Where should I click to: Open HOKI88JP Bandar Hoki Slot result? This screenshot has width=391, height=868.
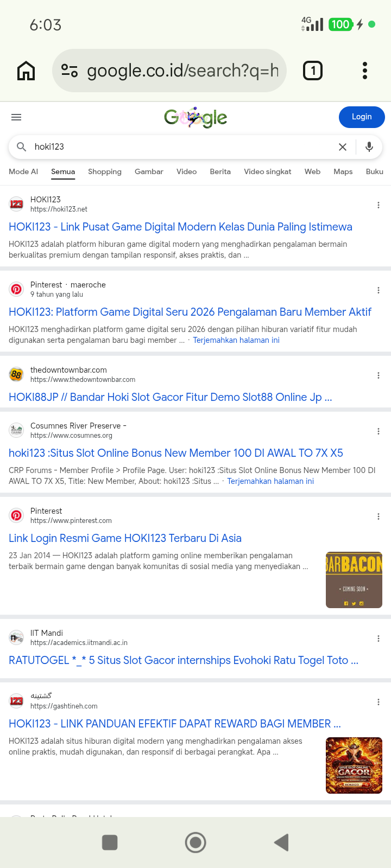[x=171, y=397]
